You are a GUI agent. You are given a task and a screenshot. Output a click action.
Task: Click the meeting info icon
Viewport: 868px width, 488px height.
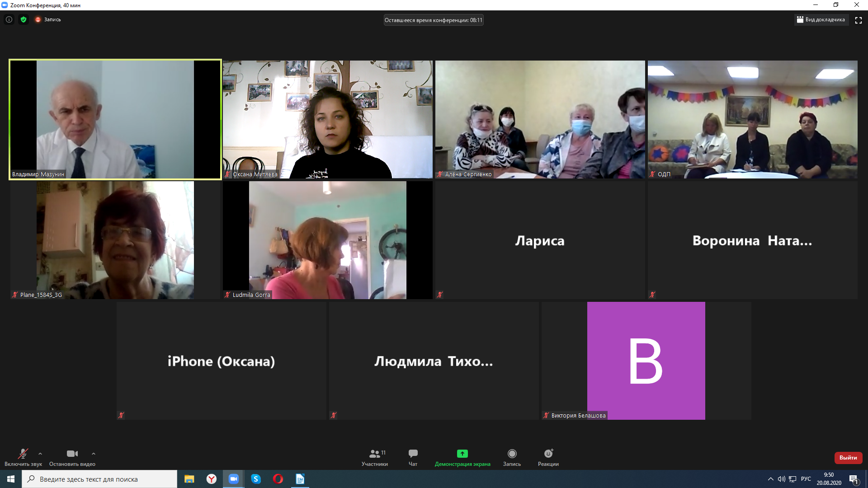(x=9, y=19)
